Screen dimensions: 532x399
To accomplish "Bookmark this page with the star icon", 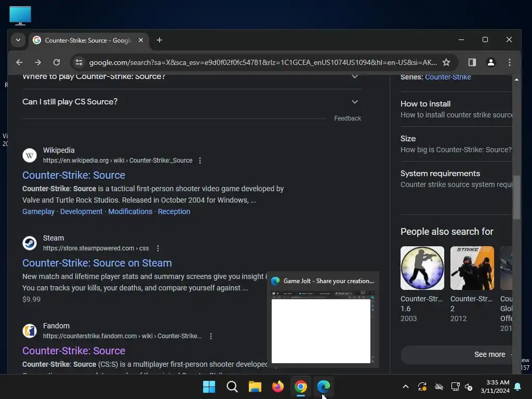I will (x=446, y=62).
